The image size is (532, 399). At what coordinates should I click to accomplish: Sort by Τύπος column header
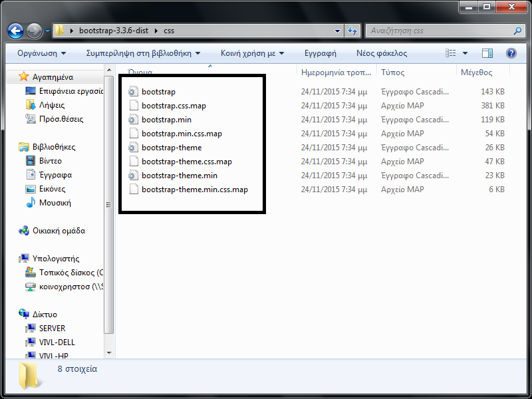[416, 72]
